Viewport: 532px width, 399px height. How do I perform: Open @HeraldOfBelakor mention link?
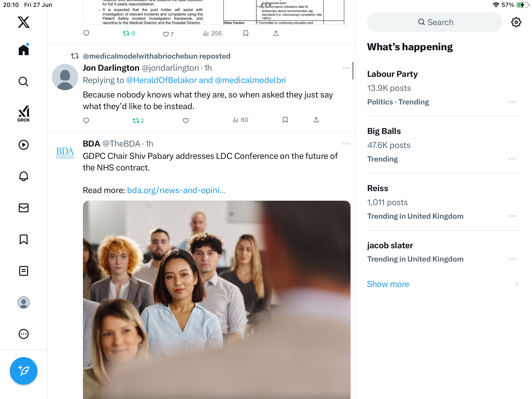(x=162, y=80)
